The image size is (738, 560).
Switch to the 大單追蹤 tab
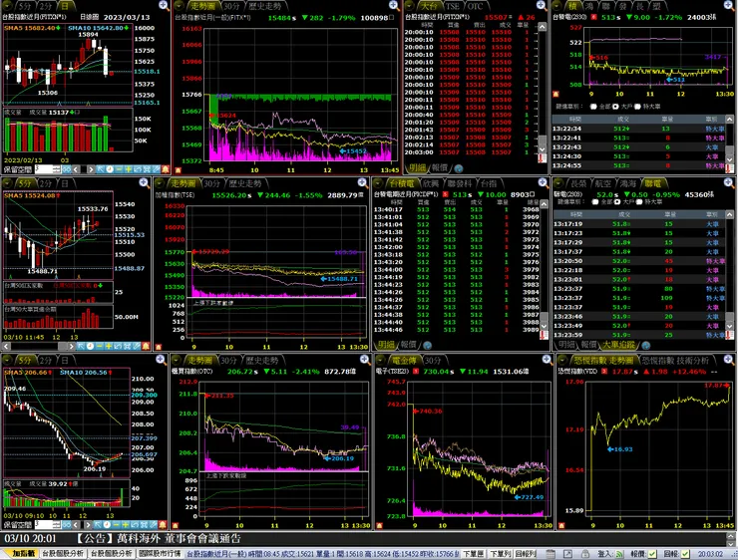(618, 345)
